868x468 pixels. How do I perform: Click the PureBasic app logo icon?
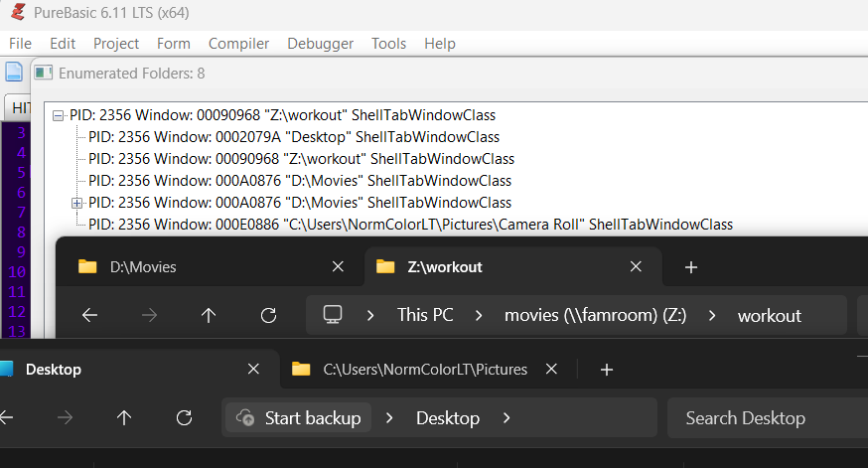pyautogui.click(x=18, y=12)
